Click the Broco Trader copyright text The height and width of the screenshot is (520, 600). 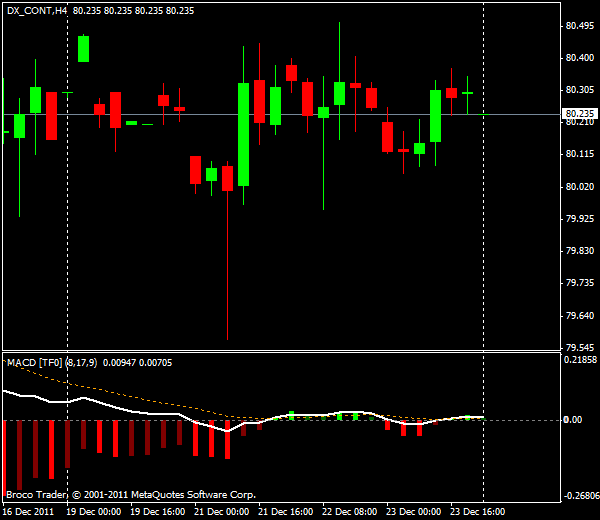tap(131, 495)
